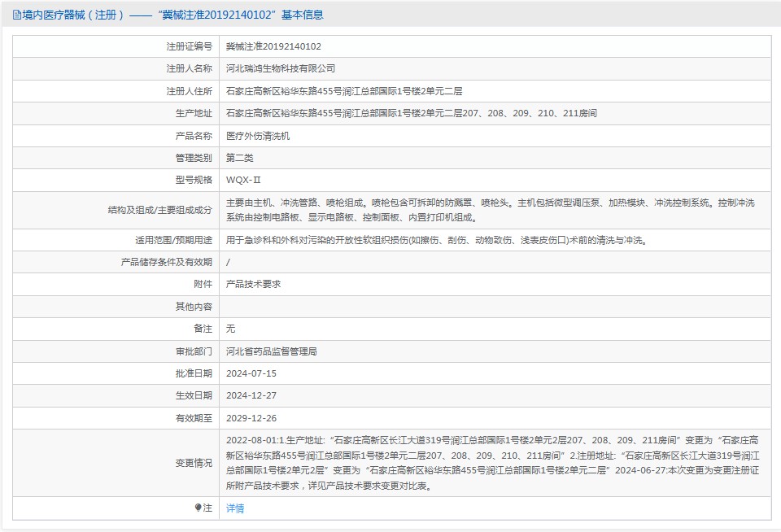The width and height of the screenshot is (781, 532).
Task: Click the pin icon beside the 注 label
Action: point(198,508)
